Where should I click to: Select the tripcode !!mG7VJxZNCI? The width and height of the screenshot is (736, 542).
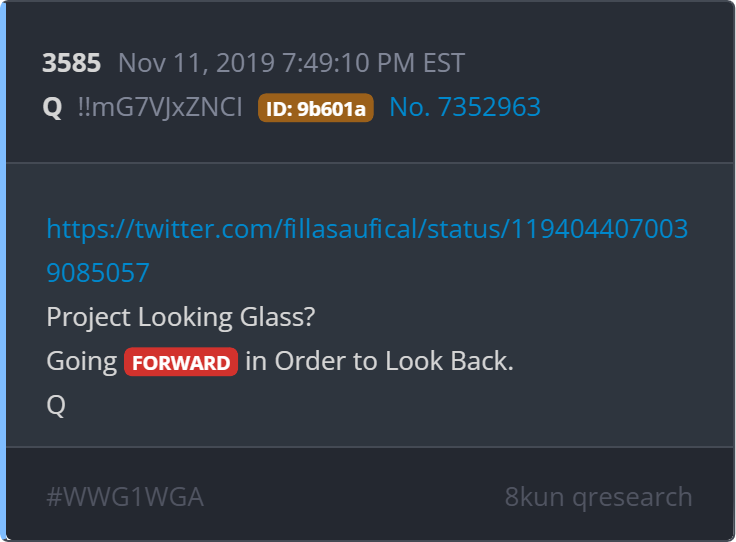point(160,107)
